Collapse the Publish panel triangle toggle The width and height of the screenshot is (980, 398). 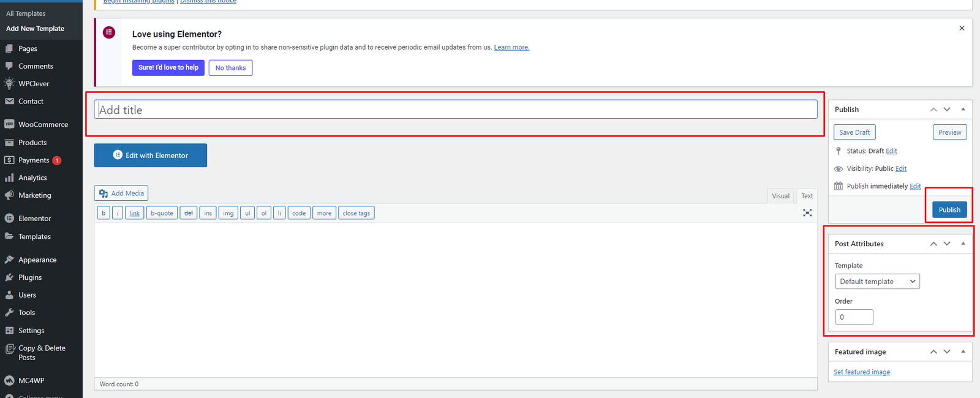[963, 109]
